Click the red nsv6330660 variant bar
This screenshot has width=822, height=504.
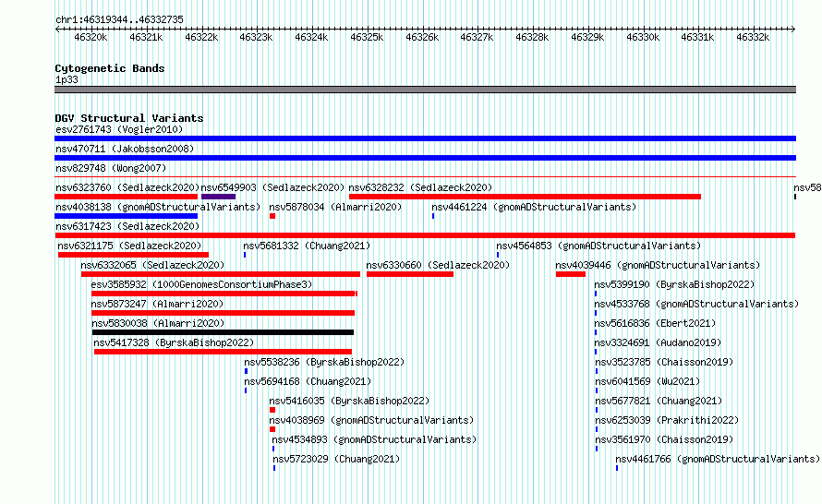(410, 274)
